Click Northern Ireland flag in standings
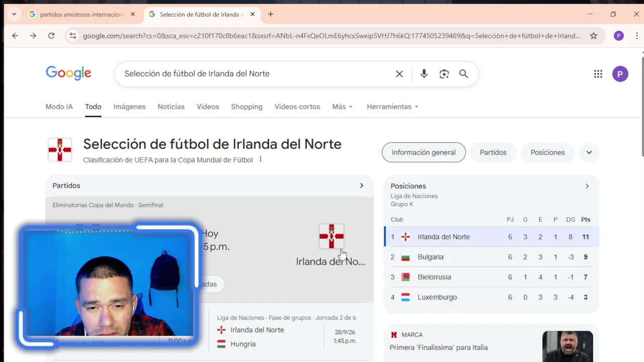The image size is (644, 362). click(406, 237)
